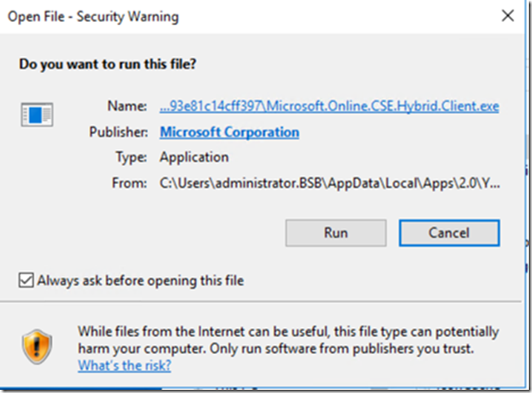Viewport: 532px width, 393px height.
Task: Open the Microsoft Corporation publisher link
Action: click(x=229, y=132)
